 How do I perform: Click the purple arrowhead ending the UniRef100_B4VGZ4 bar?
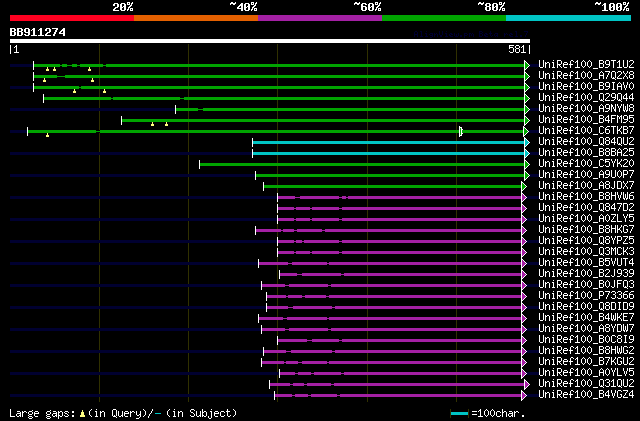point(524,396)
